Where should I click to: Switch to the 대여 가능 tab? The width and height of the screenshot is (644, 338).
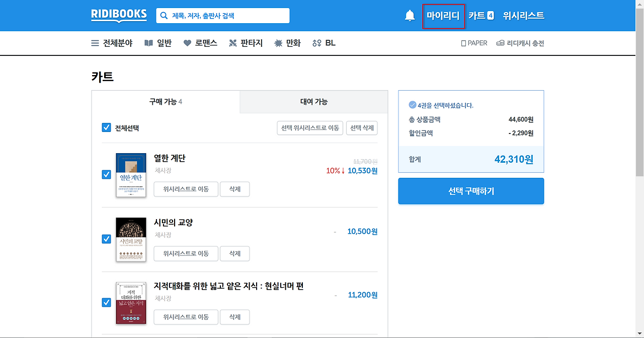coord(314,102)
